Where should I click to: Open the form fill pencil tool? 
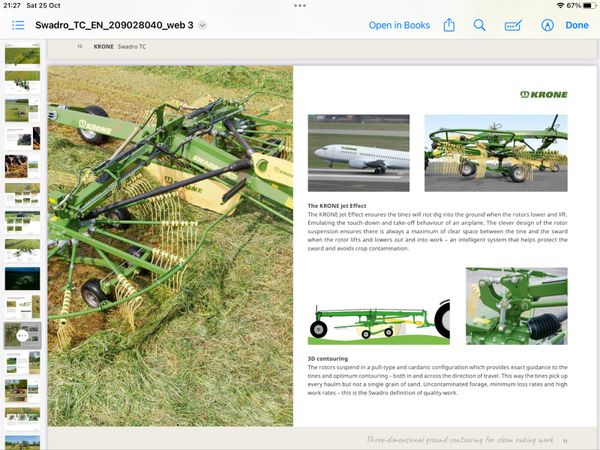tap(513, 25)
